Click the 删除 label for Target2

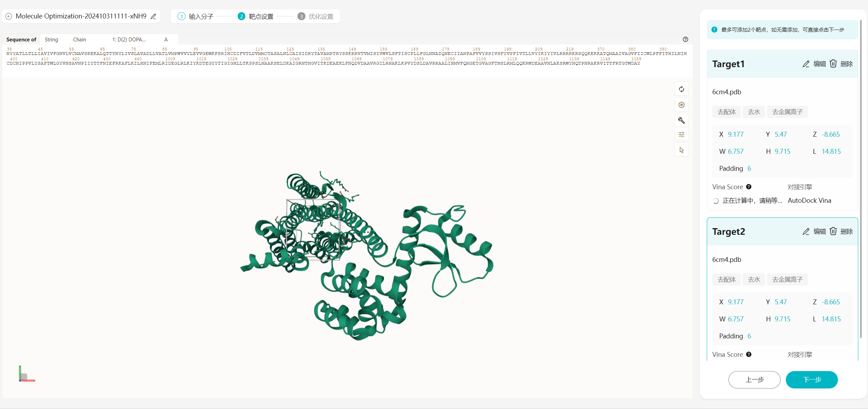[x=846, y=232]
